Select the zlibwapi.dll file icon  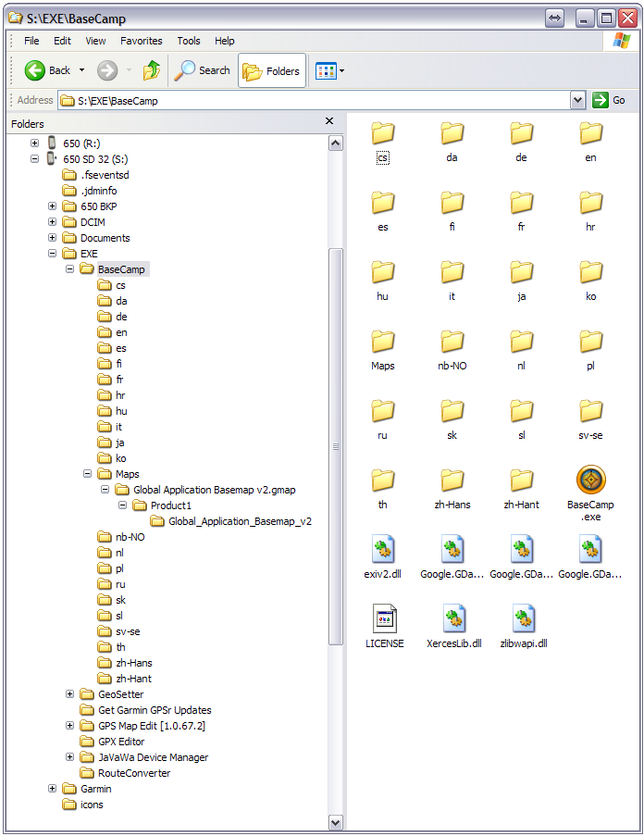[x=522, y=619]
